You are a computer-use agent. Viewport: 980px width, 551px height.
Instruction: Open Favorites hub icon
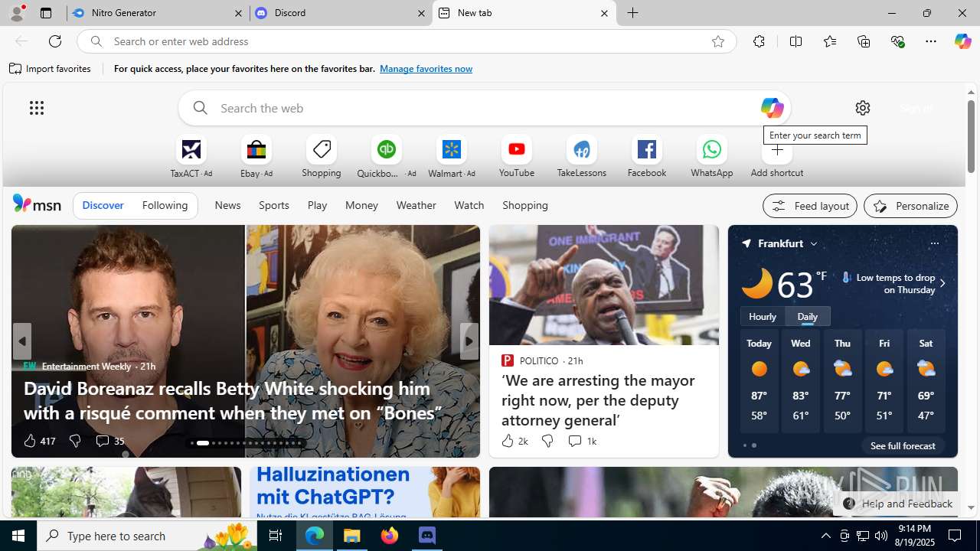(829, 41)
